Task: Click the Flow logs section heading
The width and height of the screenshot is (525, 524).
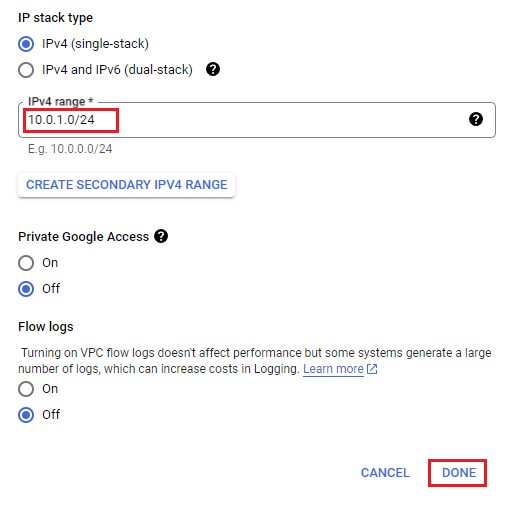Action: click(46, 326)
